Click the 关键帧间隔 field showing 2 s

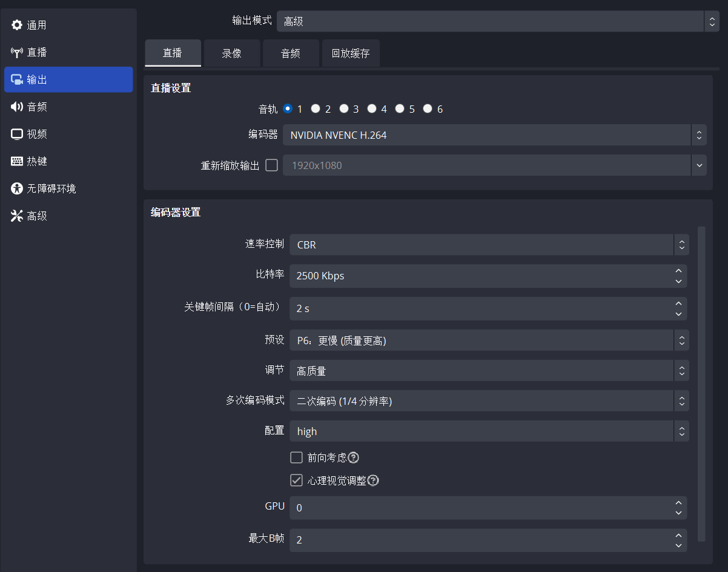(x=488, y=308)
